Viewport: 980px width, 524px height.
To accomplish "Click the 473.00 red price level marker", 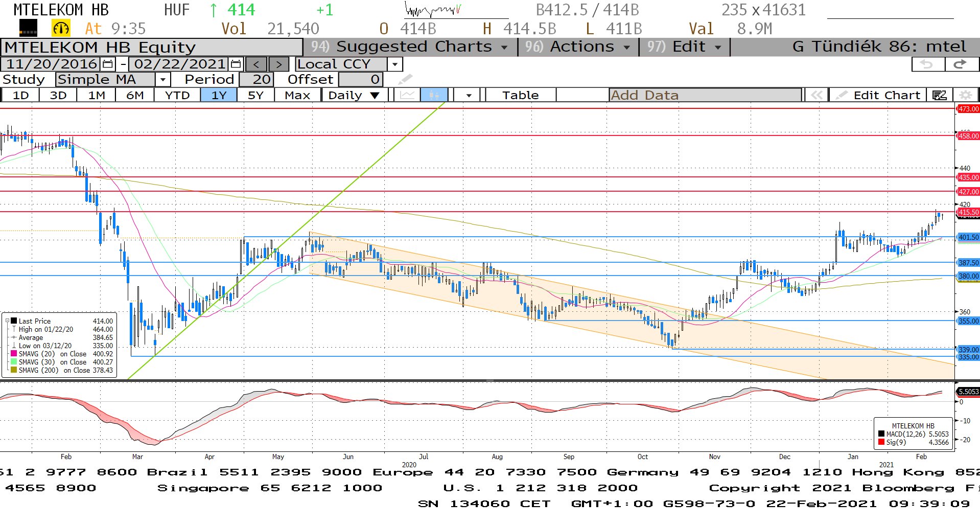I will click(968, 109).
